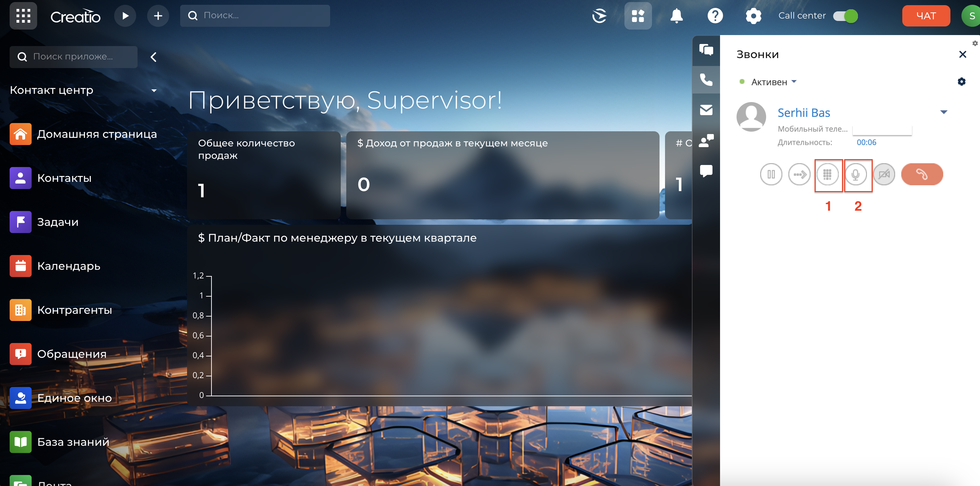Click the Домашняя страница house icon
Screen dimensions: 980x486
(21, 134)
